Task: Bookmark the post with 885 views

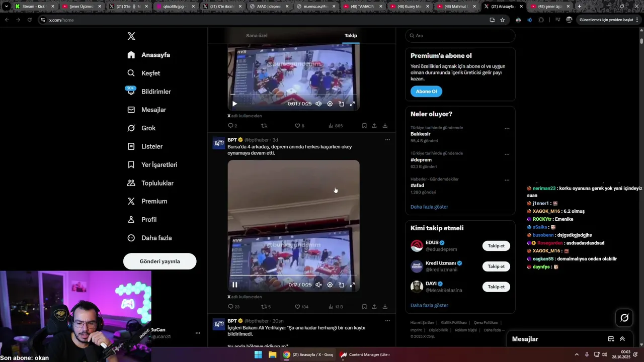Action: click(x=364, y=126)
